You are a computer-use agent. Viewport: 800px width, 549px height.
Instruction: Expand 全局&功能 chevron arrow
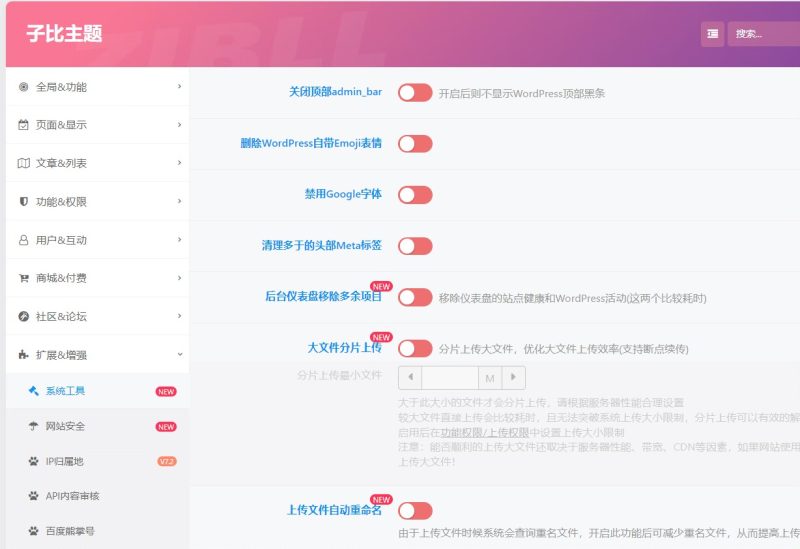(x=180, y=87)
